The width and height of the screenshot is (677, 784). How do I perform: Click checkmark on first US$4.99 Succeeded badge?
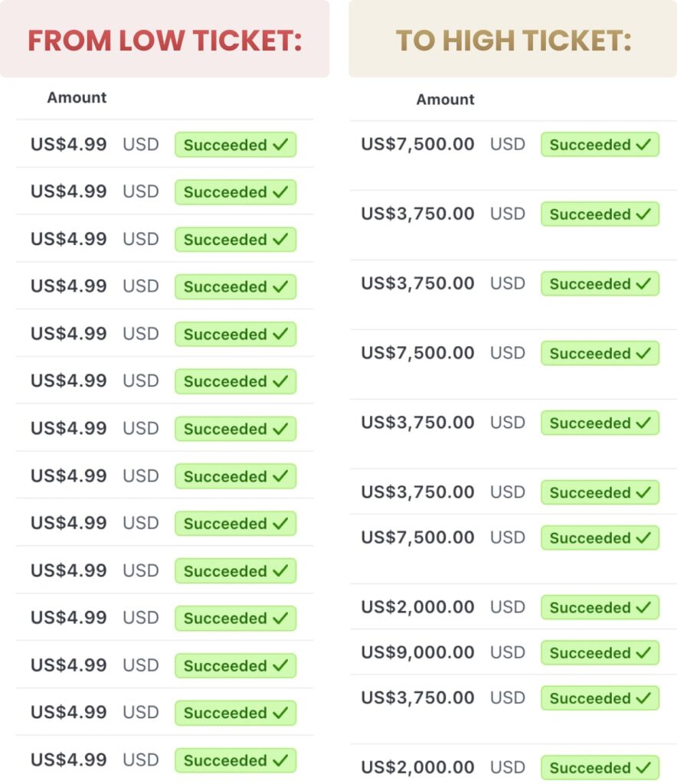(x=280, y=145)
